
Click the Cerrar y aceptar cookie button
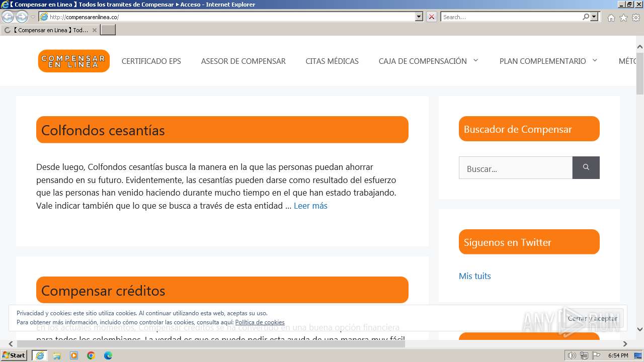(593, 318)
